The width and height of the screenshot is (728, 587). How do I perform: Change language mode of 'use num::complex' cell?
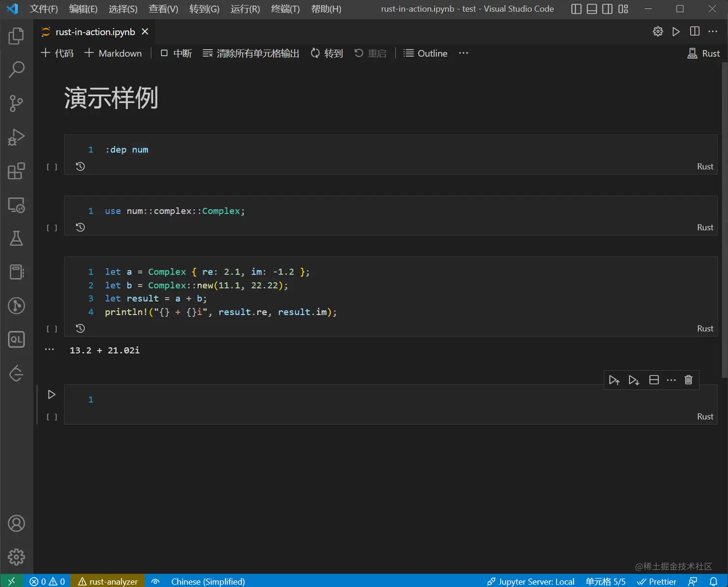click(705, 227)
